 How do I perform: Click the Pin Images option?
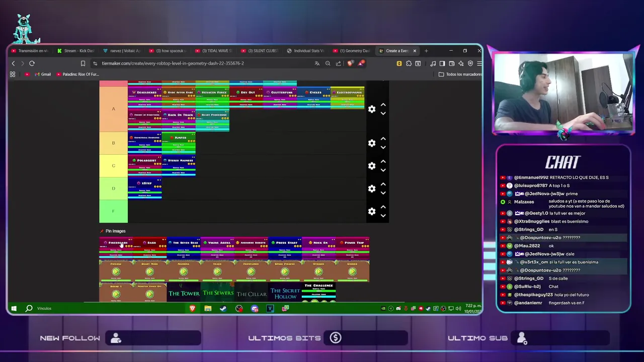coord(112,231)
